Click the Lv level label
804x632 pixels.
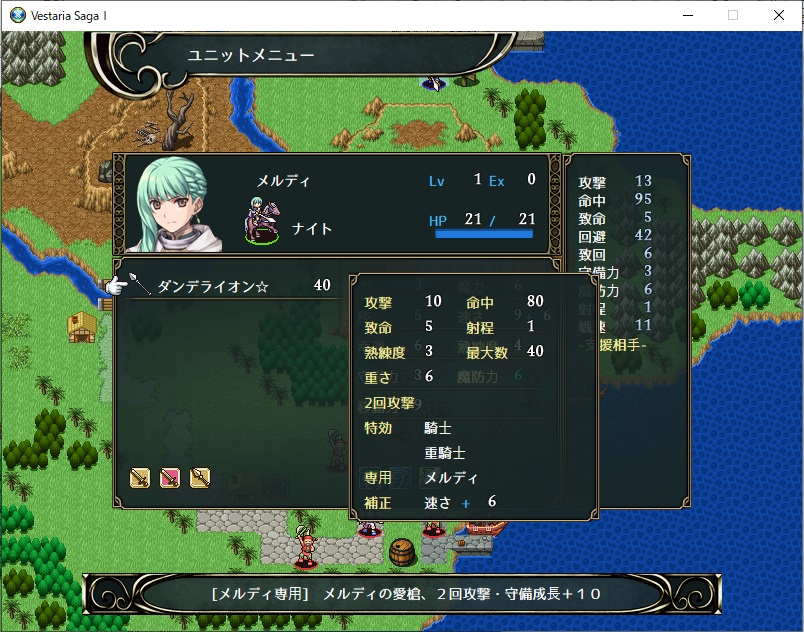(x=436, y=181)
